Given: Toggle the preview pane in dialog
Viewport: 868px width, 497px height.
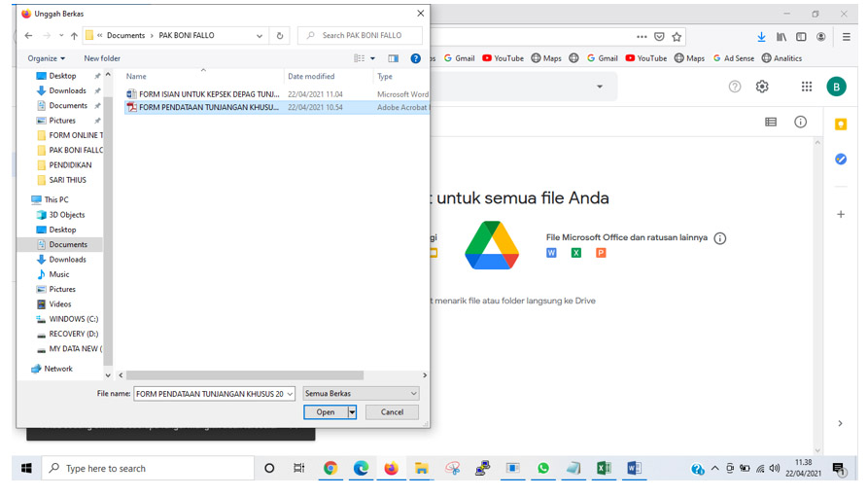Looking at the screenshot, I should tap(393, 58).
